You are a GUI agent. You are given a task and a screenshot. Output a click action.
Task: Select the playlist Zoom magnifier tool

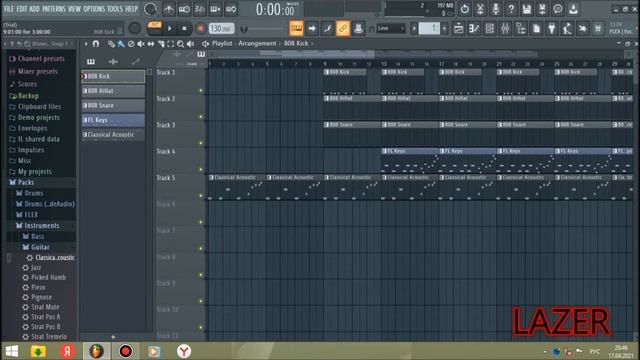coord(180,44)
